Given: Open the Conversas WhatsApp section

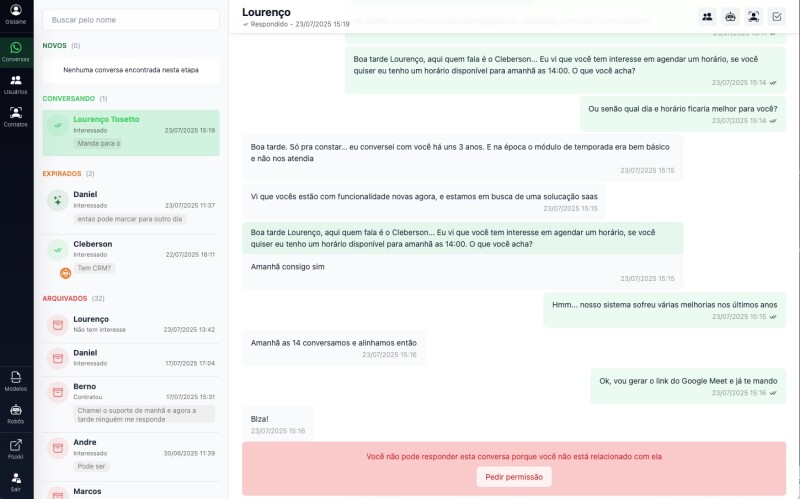Looking at the screenshot, I should 16,51.
